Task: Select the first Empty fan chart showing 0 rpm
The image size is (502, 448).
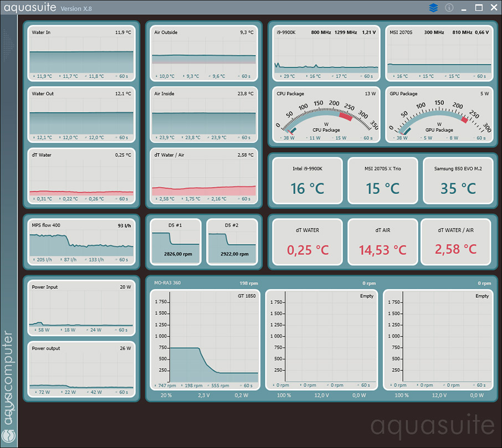Action: click(x=321, y=340)
